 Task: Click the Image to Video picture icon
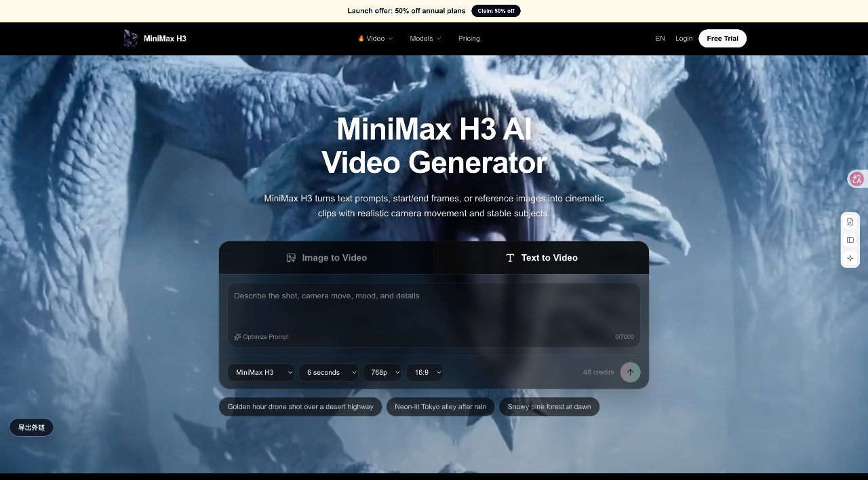[291, 258]
